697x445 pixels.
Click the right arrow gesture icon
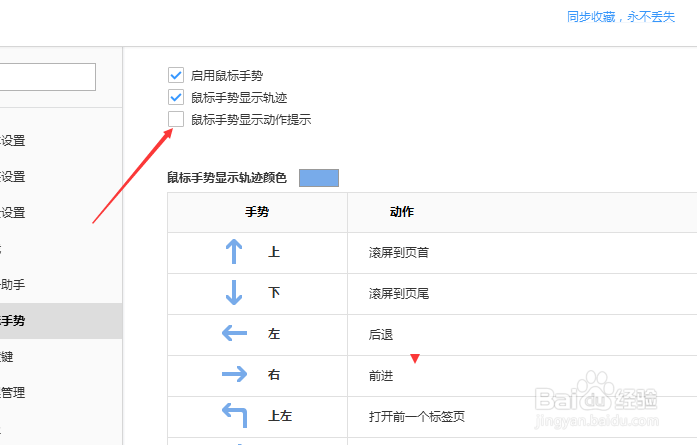[234, 374]
